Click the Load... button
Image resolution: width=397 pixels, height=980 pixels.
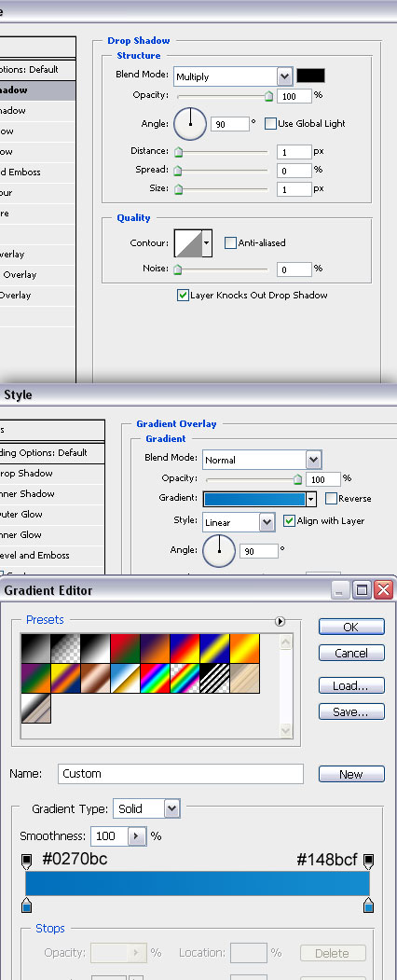point(351,685)
